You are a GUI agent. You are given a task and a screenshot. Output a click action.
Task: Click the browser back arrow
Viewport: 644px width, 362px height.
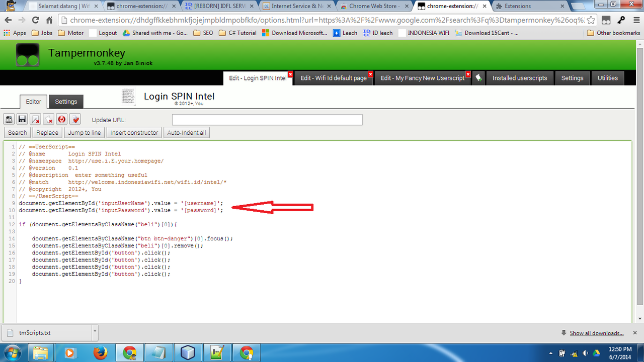[x=9, y=20]
